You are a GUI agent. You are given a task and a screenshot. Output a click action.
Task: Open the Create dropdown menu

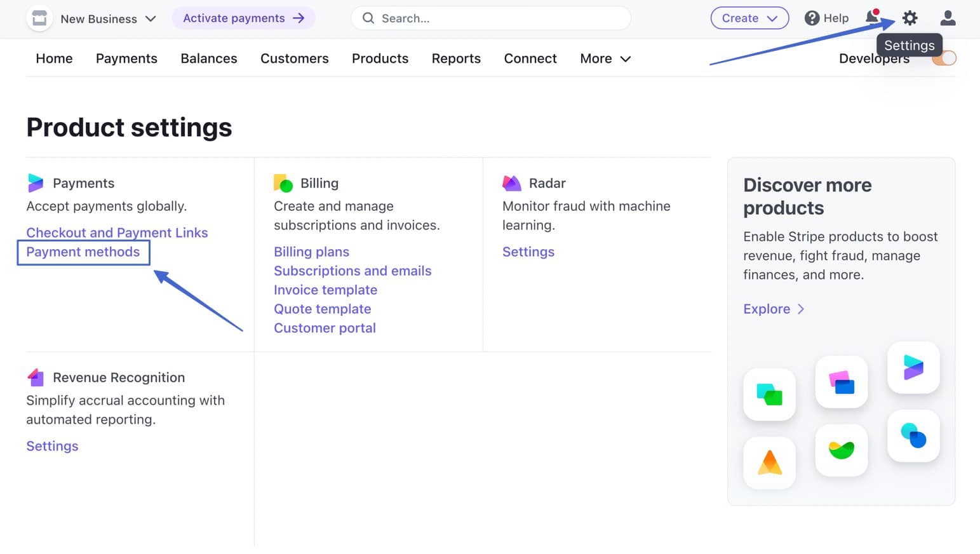749,18
